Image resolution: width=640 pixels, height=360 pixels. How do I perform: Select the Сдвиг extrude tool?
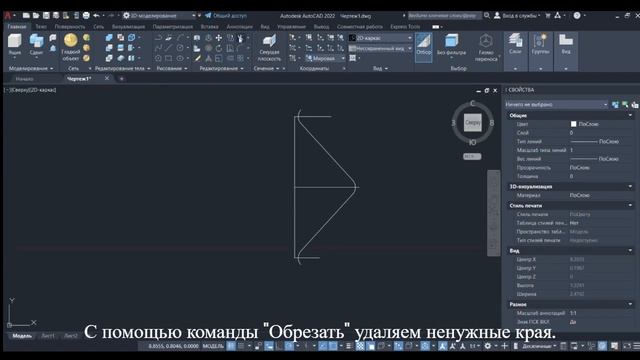pyautogui.click(x=36, y=45)
